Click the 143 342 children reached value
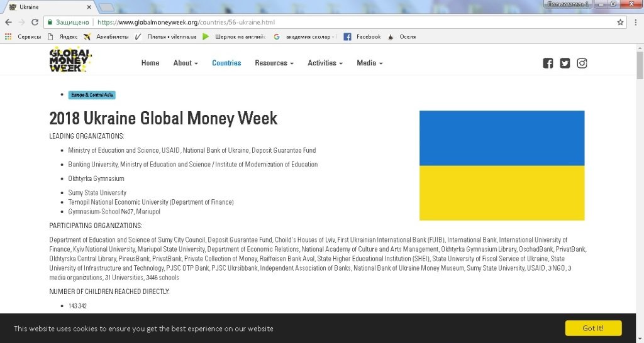This screenshot has width=644, height=343. coord(77,306)
